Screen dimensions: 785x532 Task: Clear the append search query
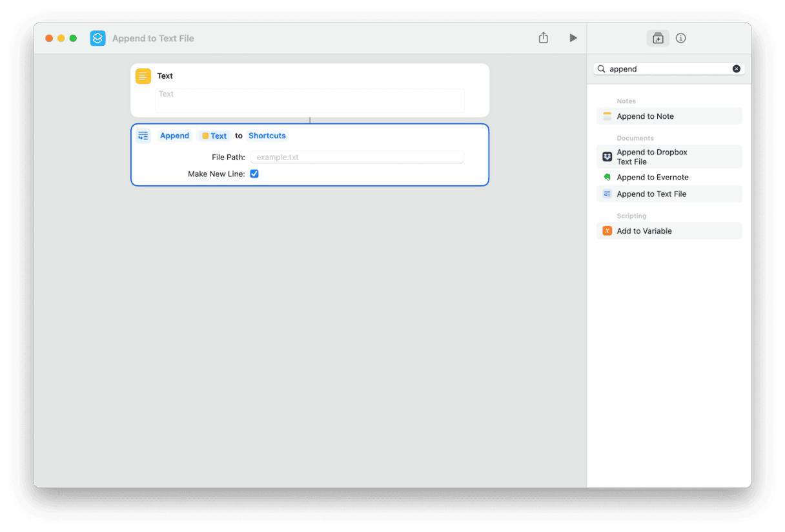pos(736,68)
